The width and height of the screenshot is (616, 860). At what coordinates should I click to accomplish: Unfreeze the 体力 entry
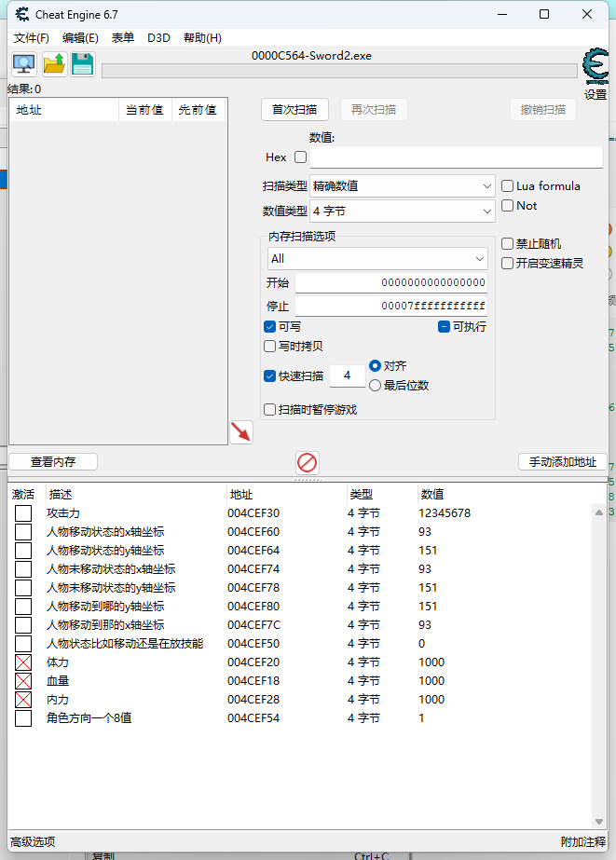coord(23,662)
